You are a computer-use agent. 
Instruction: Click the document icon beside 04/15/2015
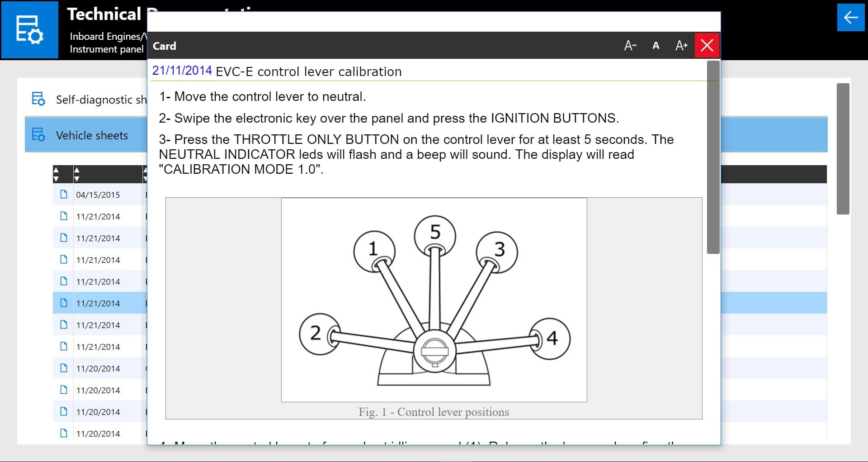click(64, 195)
